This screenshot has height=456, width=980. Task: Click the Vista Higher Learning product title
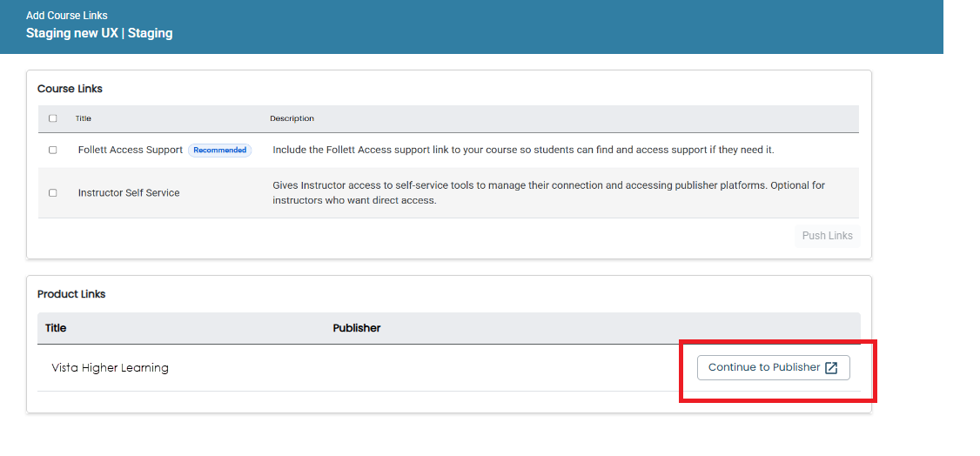pyautogui.click(x=110, y=368)
